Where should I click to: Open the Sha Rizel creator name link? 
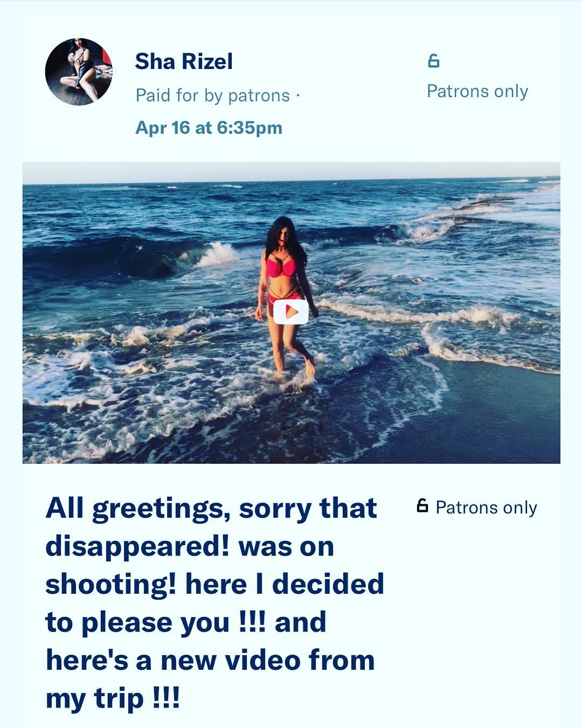[184, 61]
